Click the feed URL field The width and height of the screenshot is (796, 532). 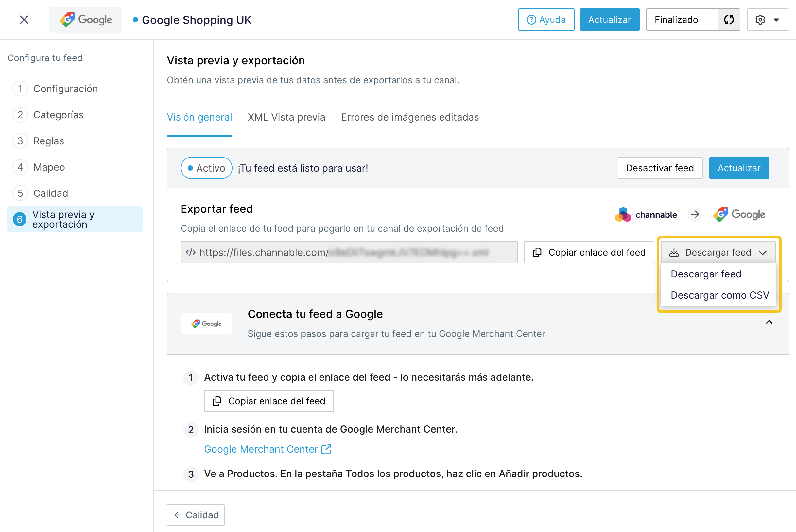pos(349,252)
